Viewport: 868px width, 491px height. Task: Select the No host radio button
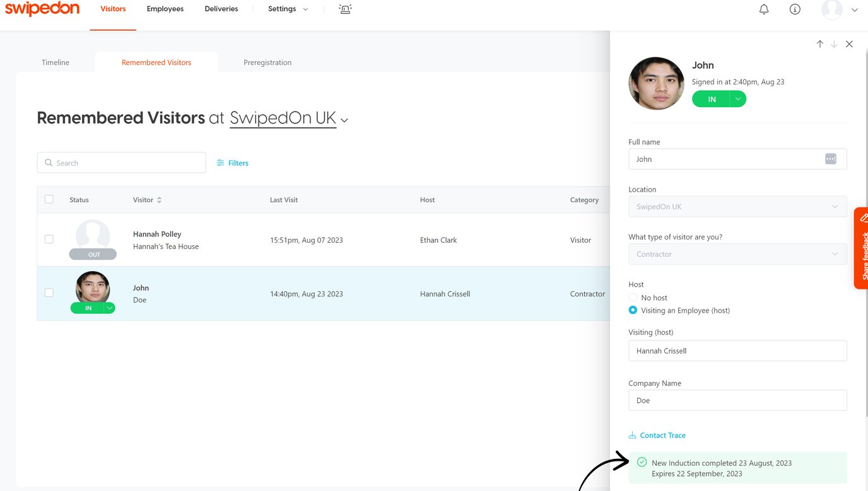click(x=633, y=297)
